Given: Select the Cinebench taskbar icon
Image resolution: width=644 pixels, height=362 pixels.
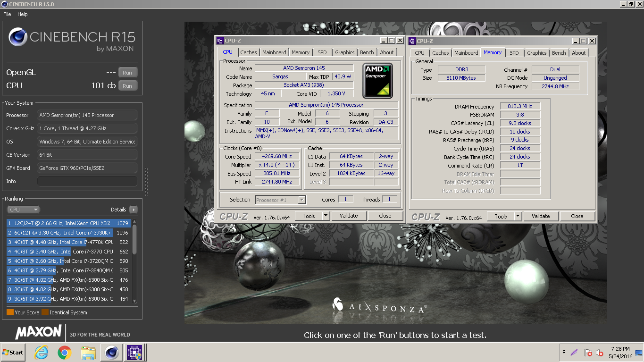Looking at the screenshot, I should [x=112, y=352].
